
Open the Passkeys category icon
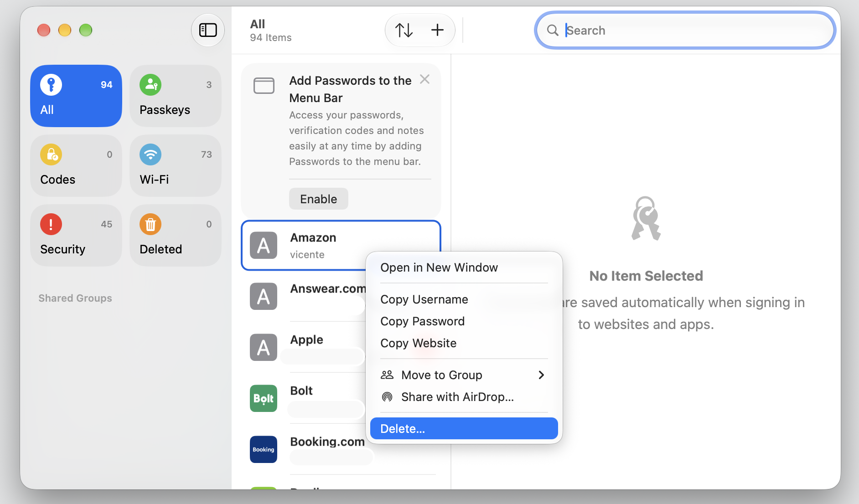(150, 85)
